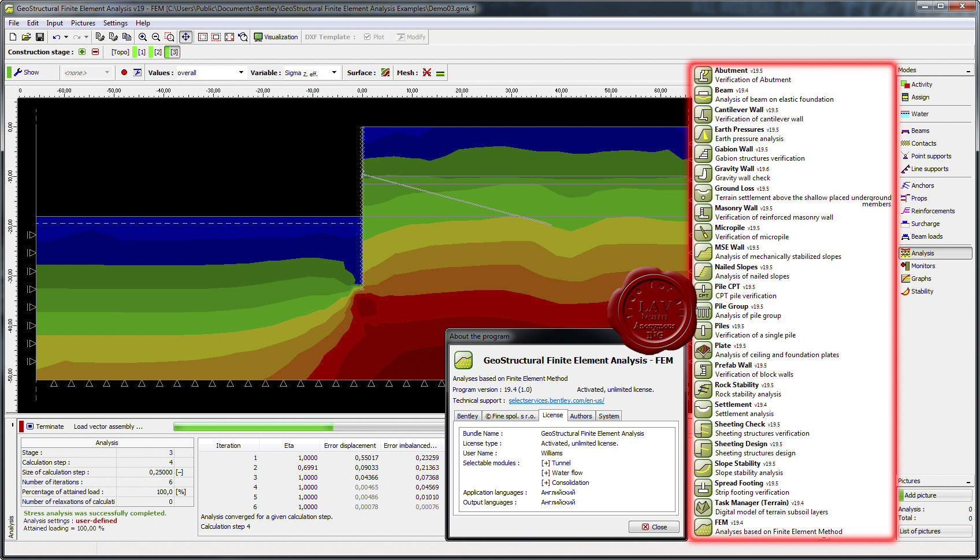Click the Open file folder icon
Screen dimensions: 980x560
point(26,37)
